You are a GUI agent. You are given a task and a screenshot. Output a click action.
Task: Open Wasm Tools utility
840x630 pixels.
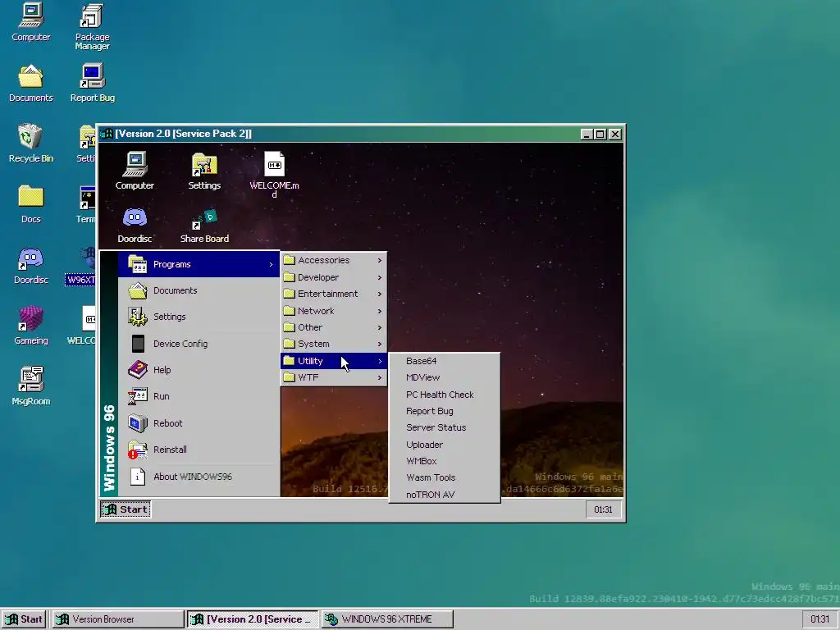pyautogui.click(x=445, y=478)
